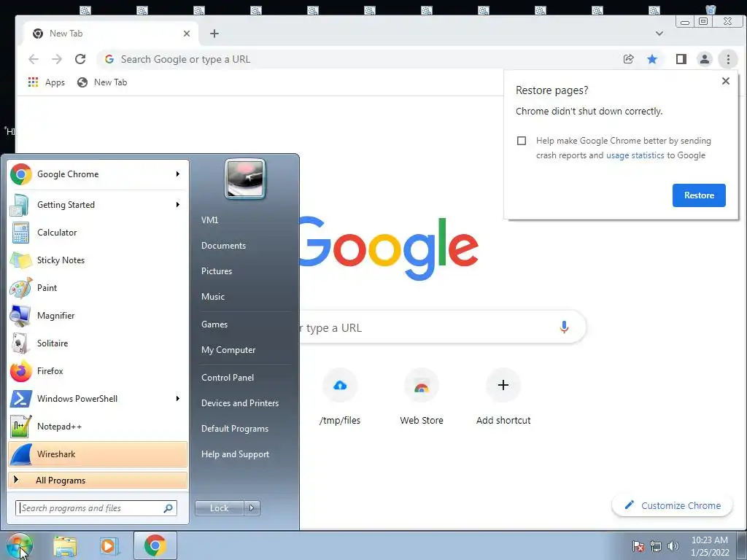Viewport: 747px width, 560px height.
Task: Click Chrome address bar
Action: tap(357, 59)
